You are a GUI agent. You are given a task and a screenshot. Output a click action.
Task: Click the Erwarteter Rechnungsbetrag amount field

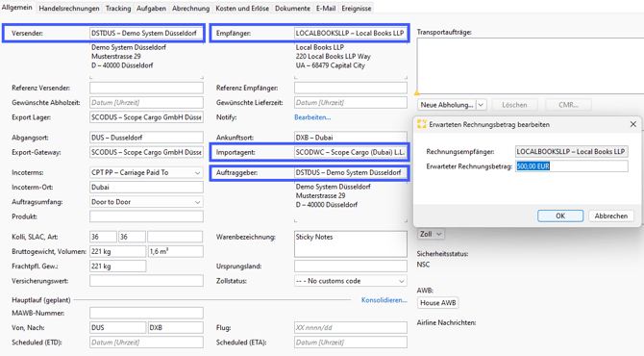pos(571,166)
